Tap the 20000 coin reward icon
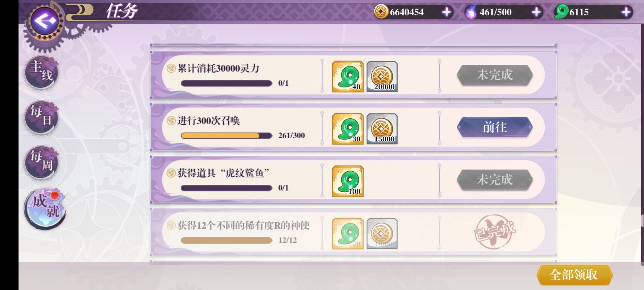Screen dimensions: 644x290 [382, 77]
